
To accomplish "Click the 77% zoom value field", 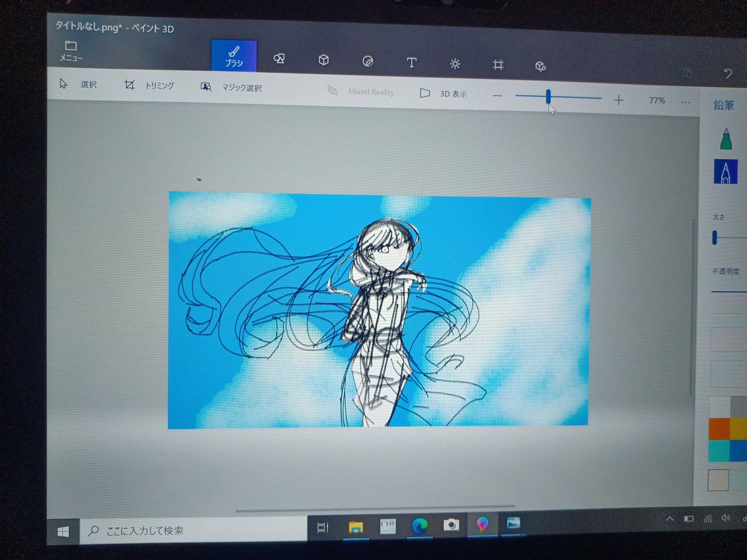I will pyautogui.click(x=657, y=100).
